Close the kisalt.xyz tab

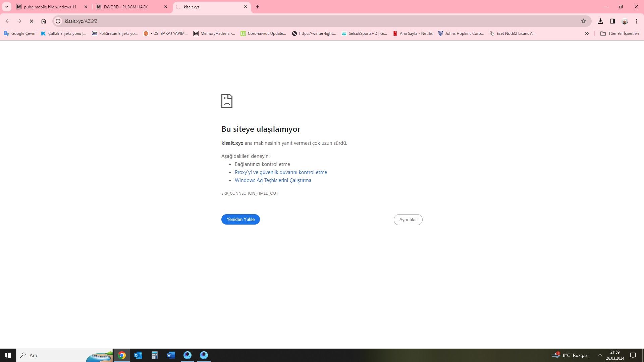coord(246,7)
